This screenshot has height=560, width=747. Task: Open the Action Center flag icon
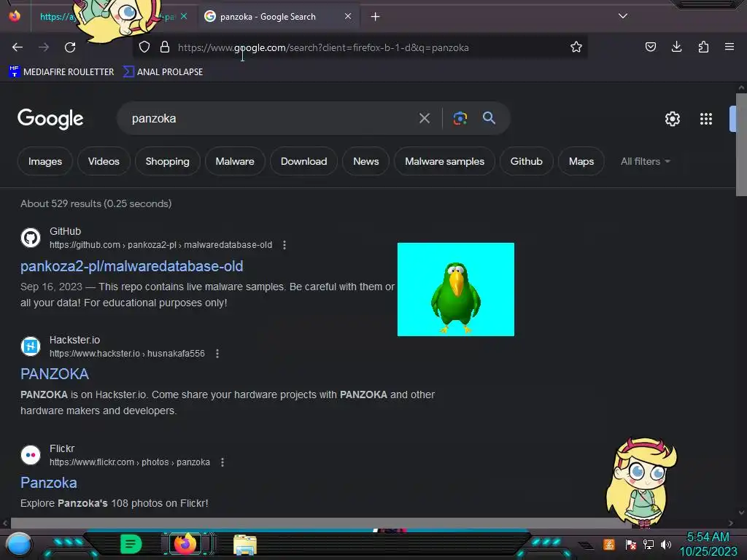631,544
